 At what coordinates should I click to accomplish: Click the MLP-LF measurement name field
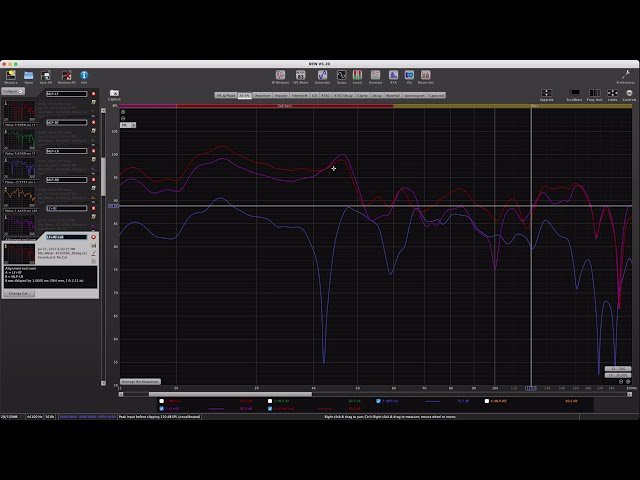(x=66, y=94)
